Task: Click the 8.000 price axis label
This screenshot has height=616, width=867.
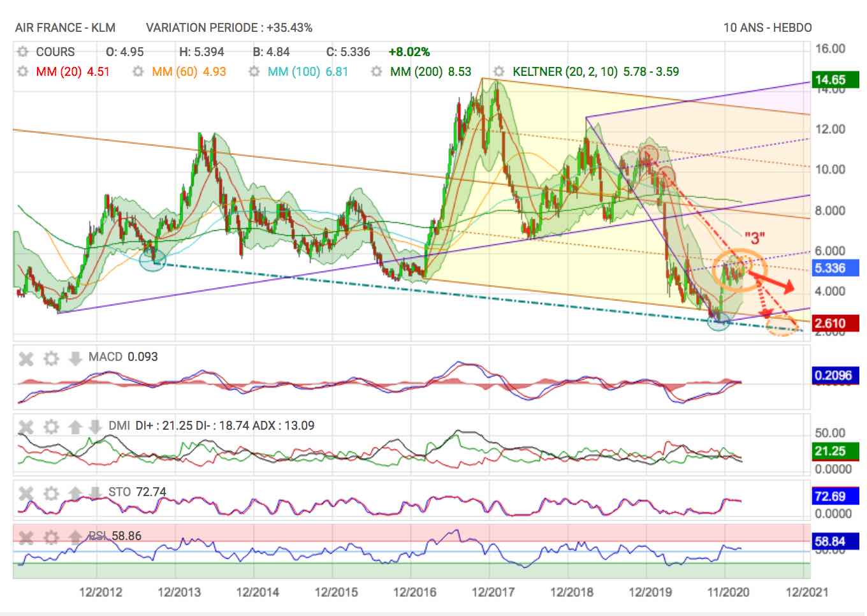Action: (830, 210)
